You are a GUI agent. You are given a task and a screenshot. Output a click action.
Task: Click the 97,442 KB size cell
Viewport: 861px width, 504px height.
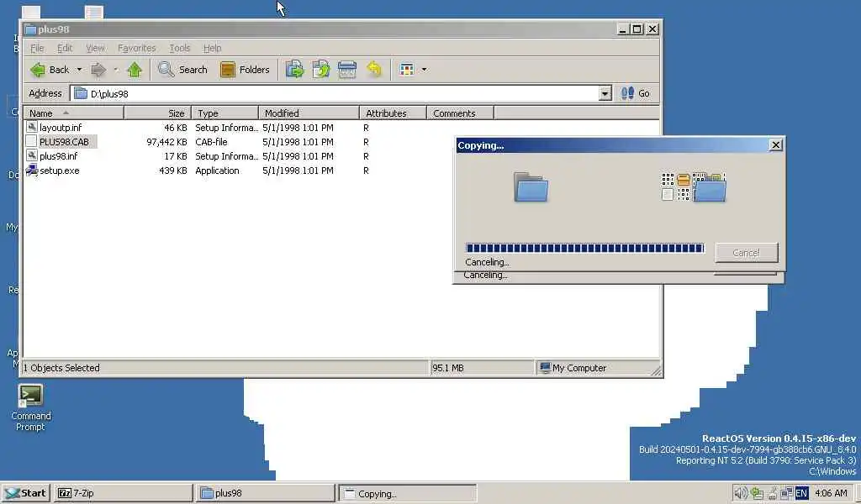pyautogui.click(x=167, y=141)
